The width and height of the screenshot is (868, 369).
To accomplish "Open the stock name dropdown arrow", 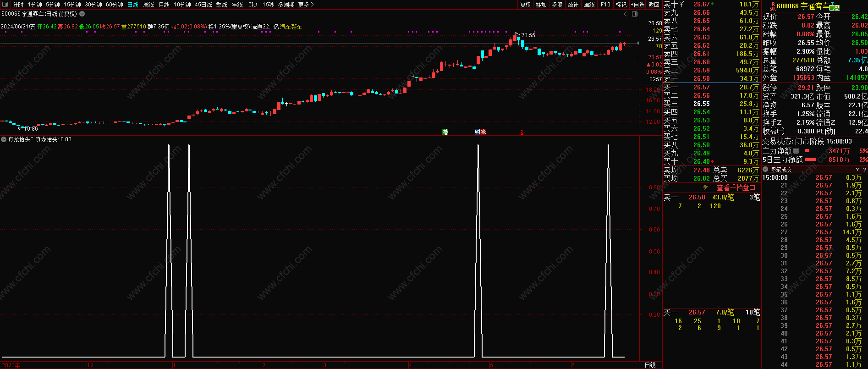I will pyautogui.click(x=82, y=14).
